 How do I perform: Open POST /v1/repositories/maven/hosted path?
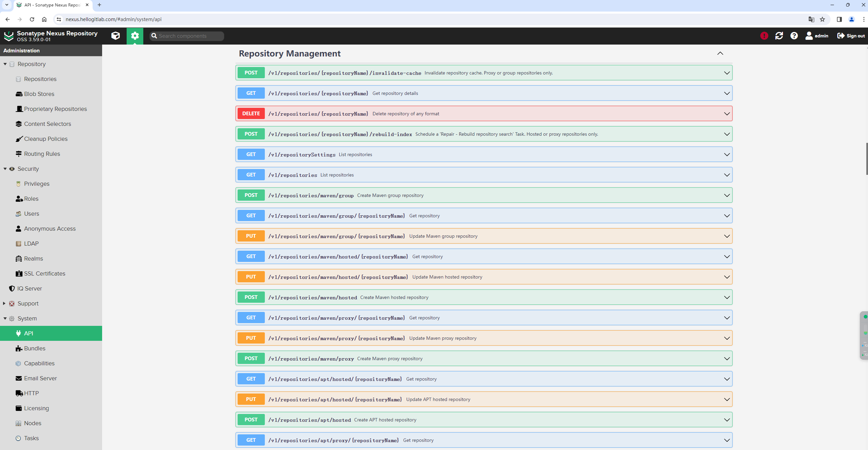pyautogui.click(x=312, y=298)
